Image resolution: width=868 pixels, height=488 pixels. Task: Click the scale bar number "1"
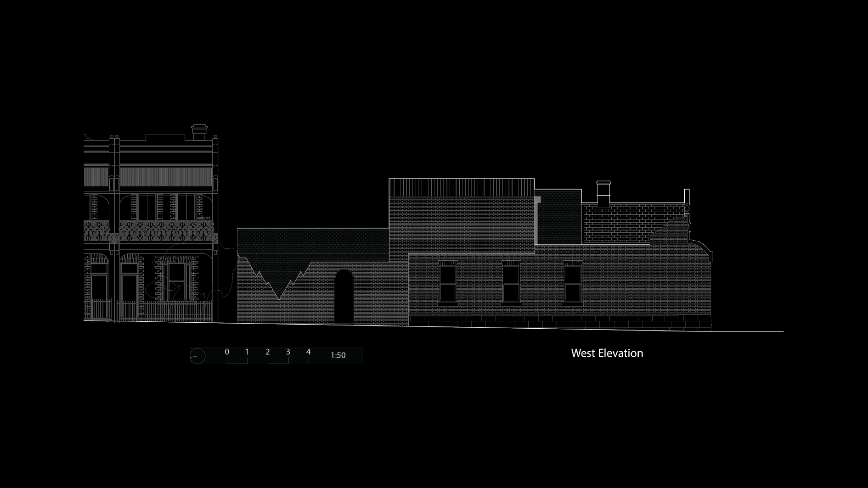pos(247,352)
